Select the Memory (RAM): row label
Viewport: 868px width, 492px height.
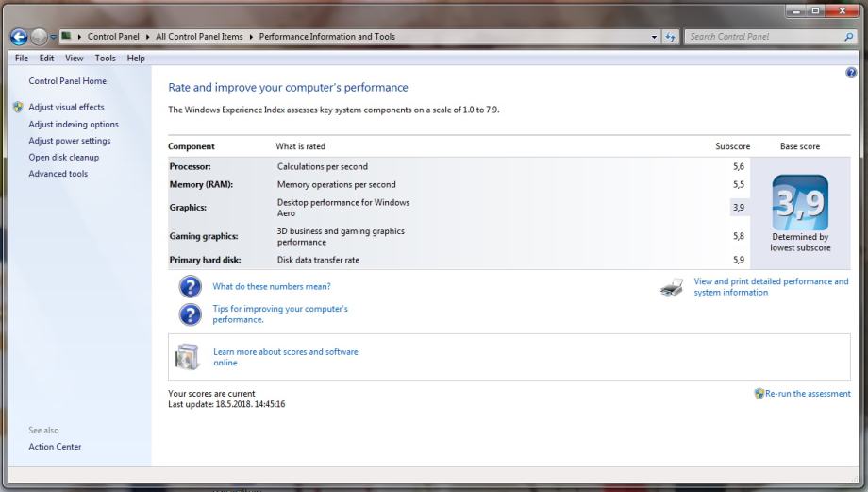coord(201,184)
